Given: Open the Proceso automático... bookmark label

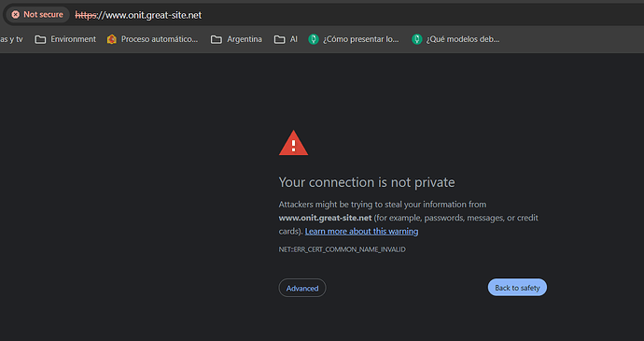Looking at the screenshot, I should pos(160,39).
